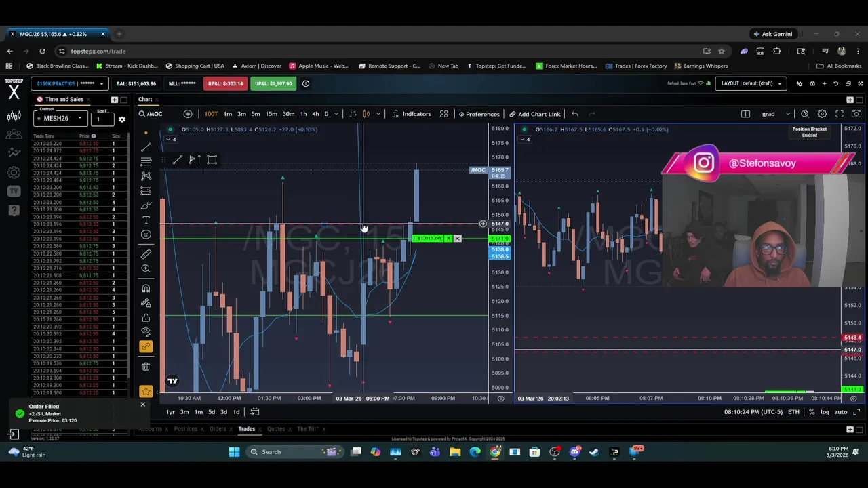Open the indicator templates grid icon
This screenshot has height=488, width=868.
point(443,114)
